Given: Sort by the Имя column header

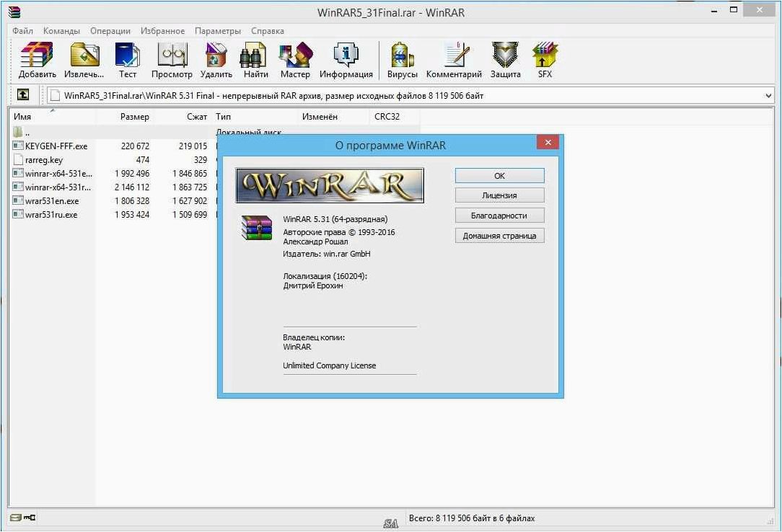Looking at the screenshot, I should point(53,117).
